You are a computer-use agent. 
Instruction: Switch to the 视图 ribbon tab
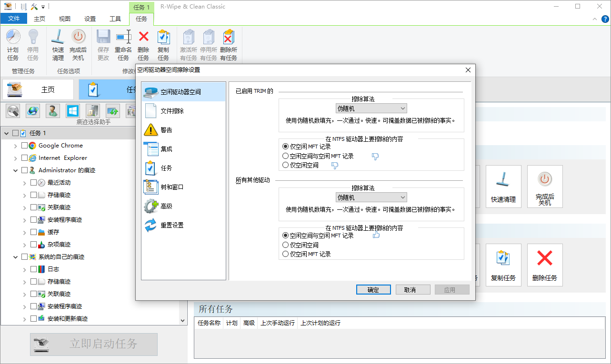coord(65,19)
